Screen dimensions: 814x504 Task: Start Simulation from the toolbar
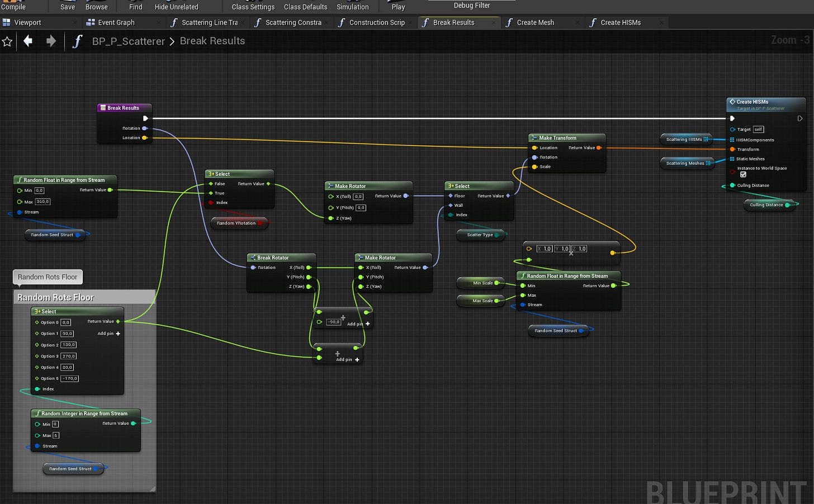(353, 7)
